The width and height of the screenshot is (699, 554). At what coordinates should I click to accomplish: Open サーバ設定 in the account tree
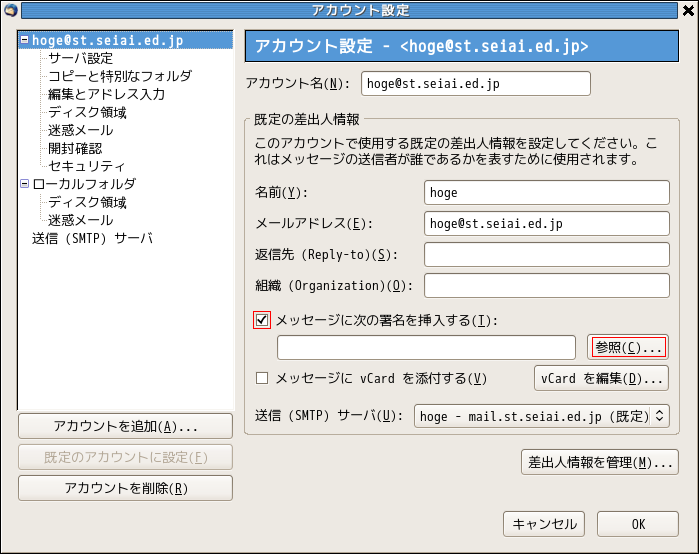80,58
